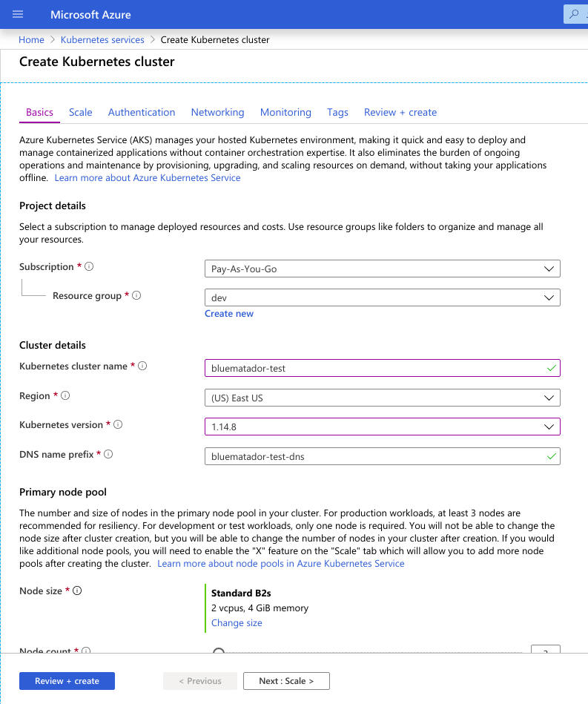This screenshot has width=588, height=704.
Task: Click the Next : Scale button
Action: tap(286, 680)
